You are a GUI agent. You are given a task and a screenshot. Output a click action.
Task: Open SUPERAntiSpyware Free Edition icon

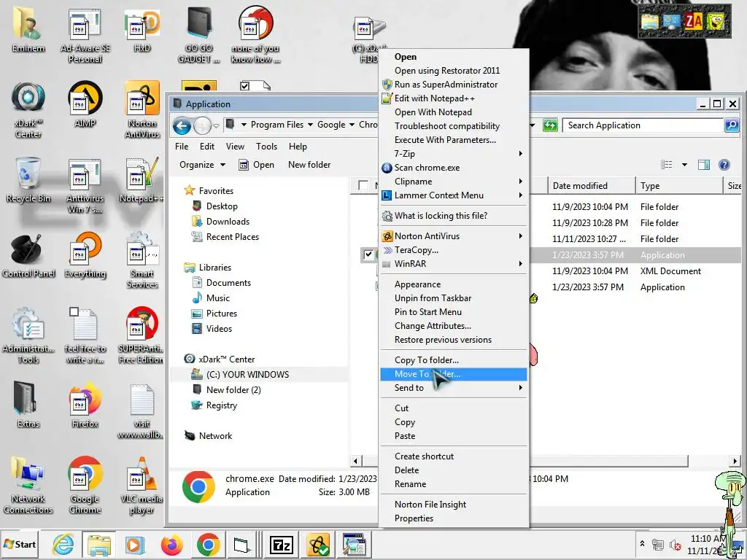pyautogui.click(x=142, y=335)
